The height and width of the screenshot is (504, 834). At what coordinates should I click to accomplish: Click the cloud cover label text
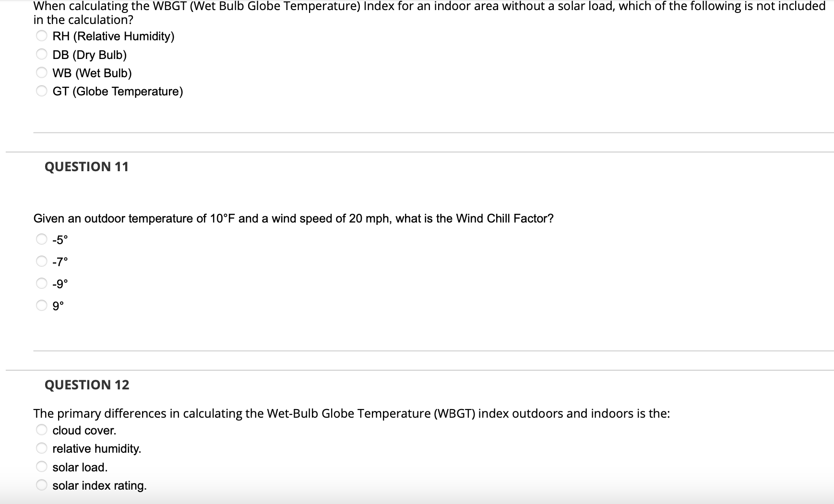(x=83, y=430)
